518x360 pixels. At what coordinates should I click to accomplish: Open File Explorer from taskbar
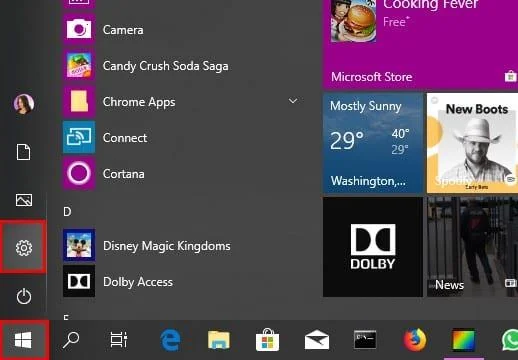[219, 340]
